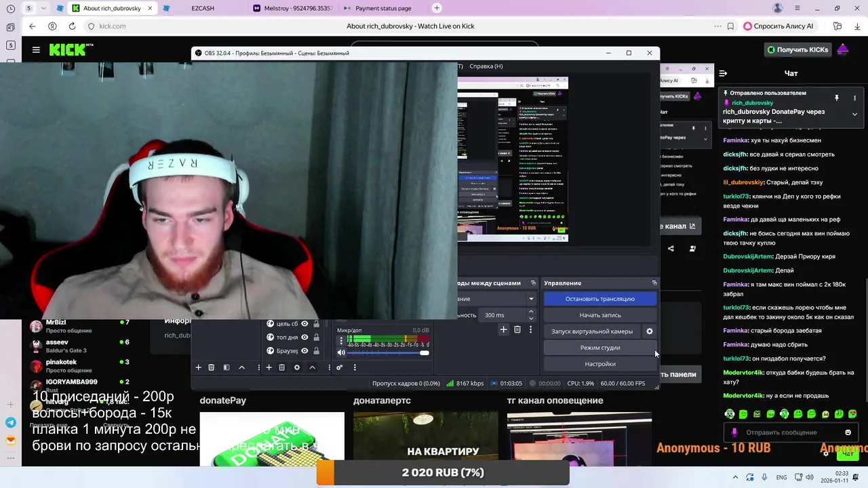Open Микр/доп audio options menu
Image resolution: width=868 pixels, height=488 pixels.
[x=341, y=340]
